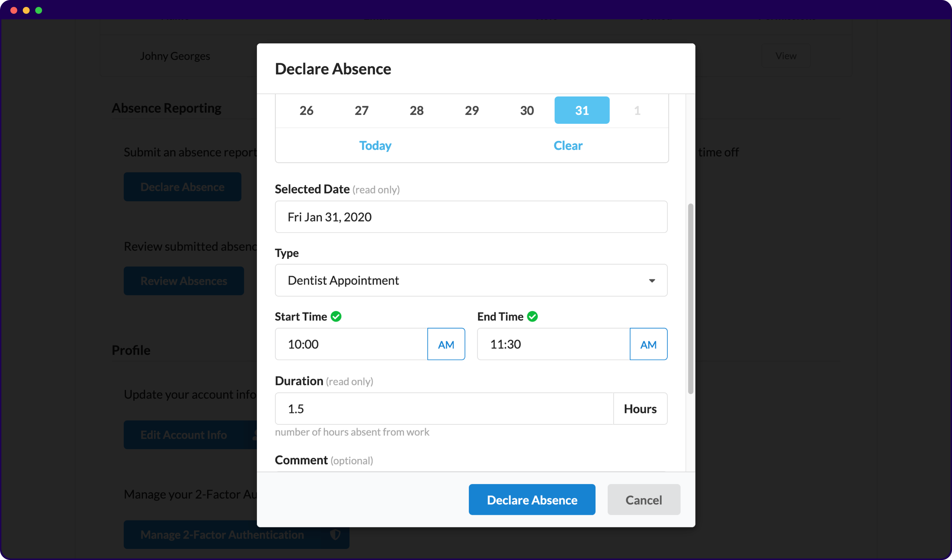Click the shield icon on 2-Factor button
Viewport: 952px width, 560px height.
[x=335, y=534]
